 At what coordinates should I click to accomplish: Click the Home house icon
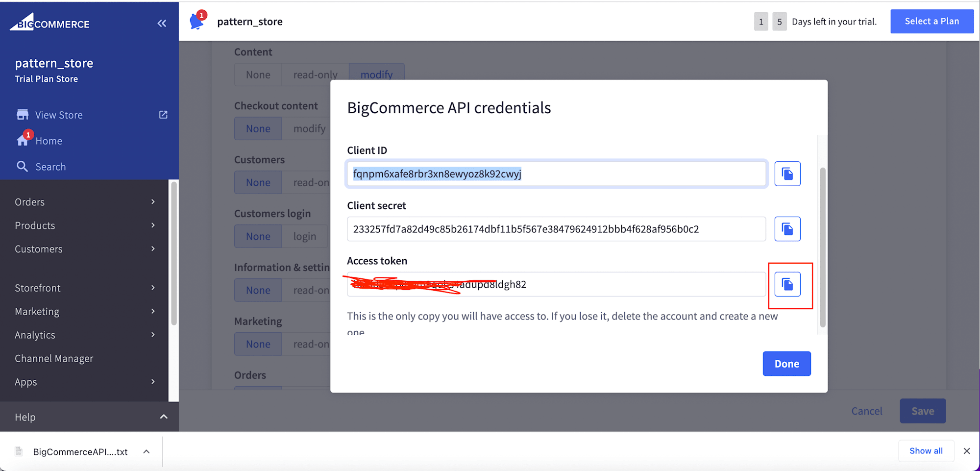pos(23,141)
